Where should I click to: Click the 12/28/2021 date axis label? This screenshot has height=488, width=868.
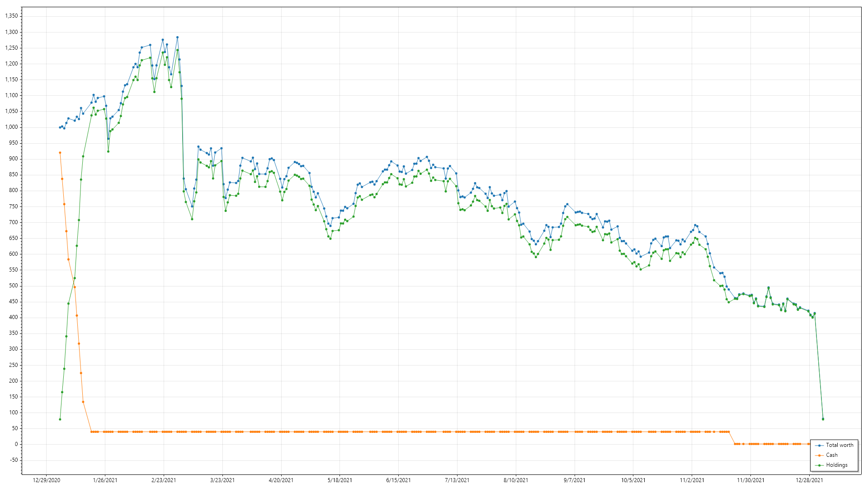[x=809, y=480]
